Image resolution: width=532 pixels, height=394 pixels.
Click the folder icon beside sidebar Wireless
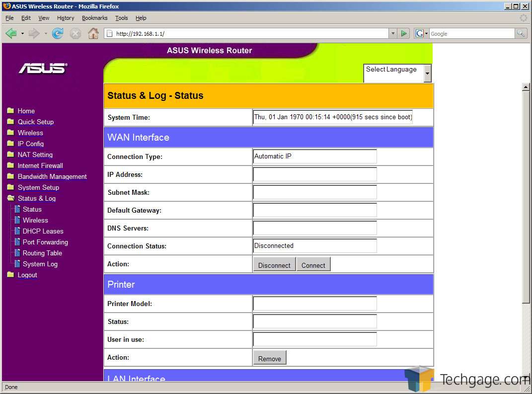10,132
